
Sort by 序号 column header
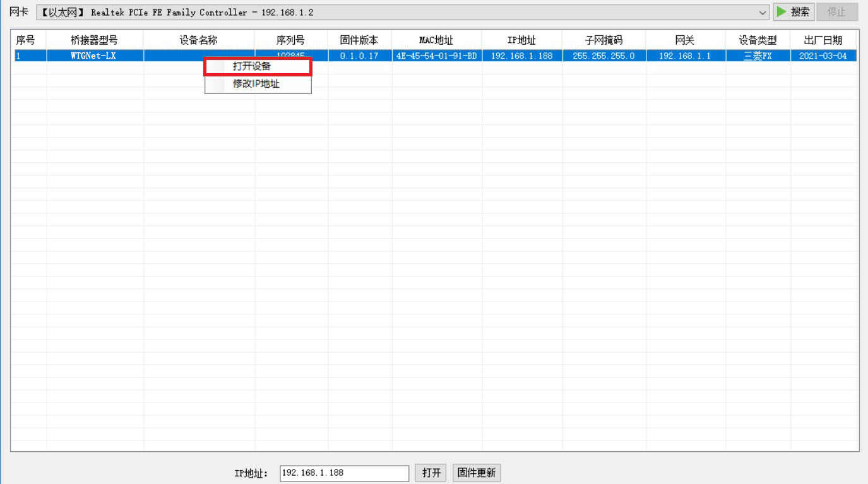[x=29, y=40]
